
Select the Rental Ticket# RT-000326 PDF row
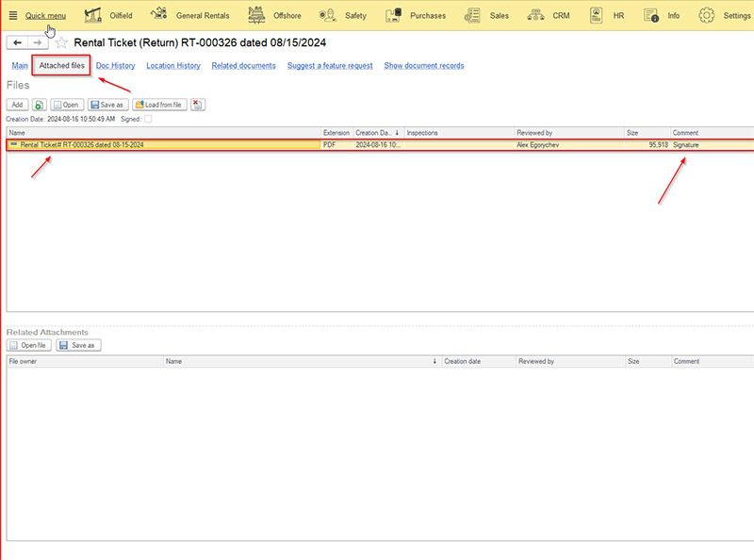(x=160, y=145)
